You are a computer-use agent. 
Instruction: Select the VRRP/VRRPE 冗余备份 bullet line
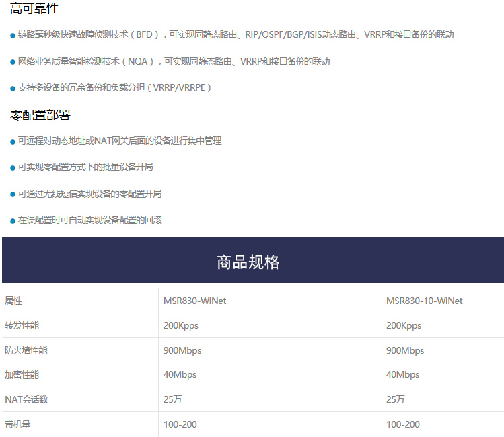tap(110, 87)
